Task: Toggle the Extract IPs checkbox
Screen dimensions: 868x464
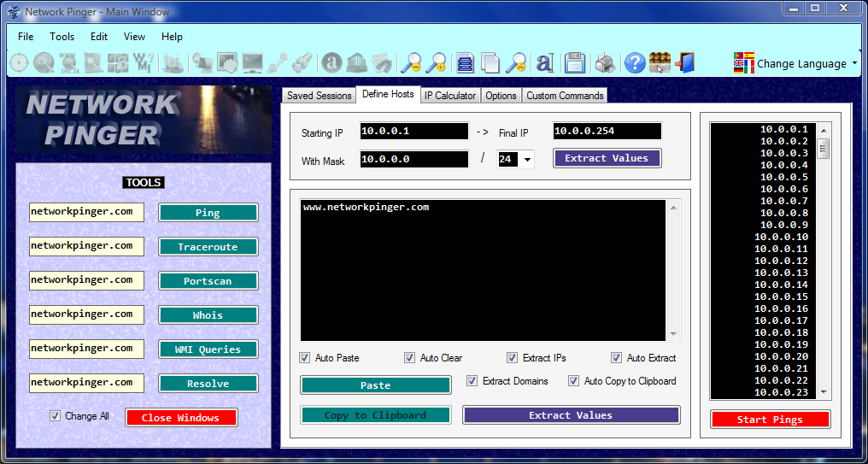Action: (512, 358)
